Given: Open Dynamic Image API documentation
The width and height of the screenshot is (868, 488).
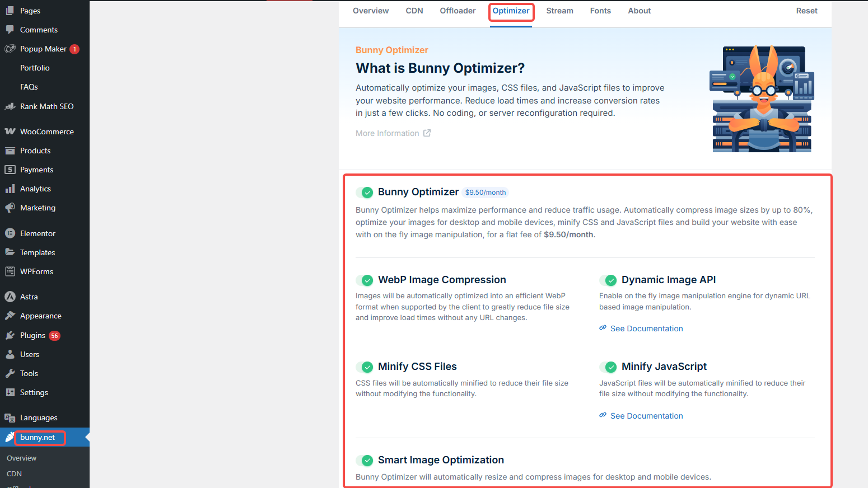Looking at the screenshot, I should [x=646, y=328].
